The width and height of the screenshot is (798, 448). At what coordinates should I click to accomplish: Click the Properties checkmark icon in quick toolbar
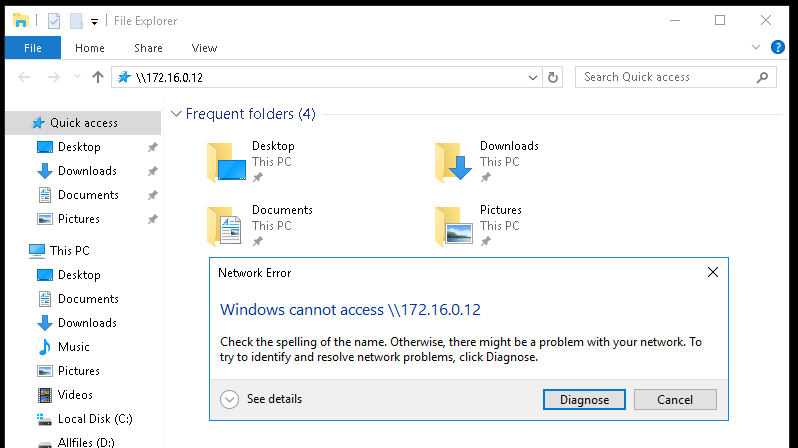pos(53,21)
